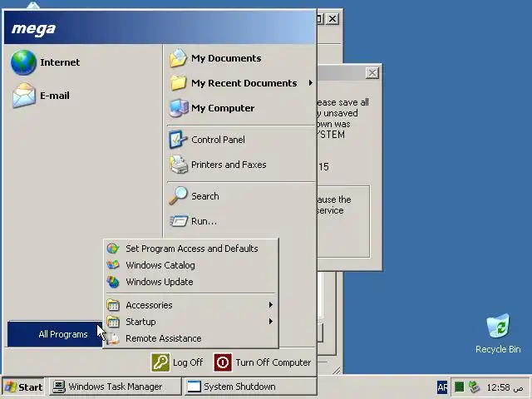This screenshot has width=532, height=399.
Task: Click the Start button
Action: coord(23,387)
